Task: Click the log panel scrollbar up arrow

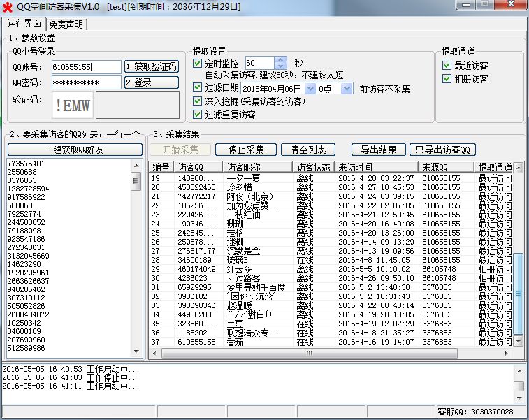Action: coord(519,371)
